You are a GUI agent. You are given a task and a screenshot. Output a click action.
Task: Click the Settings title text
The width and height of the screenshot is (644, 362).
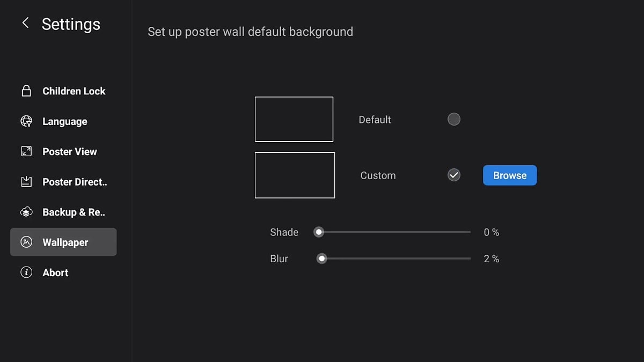point(71,24)
